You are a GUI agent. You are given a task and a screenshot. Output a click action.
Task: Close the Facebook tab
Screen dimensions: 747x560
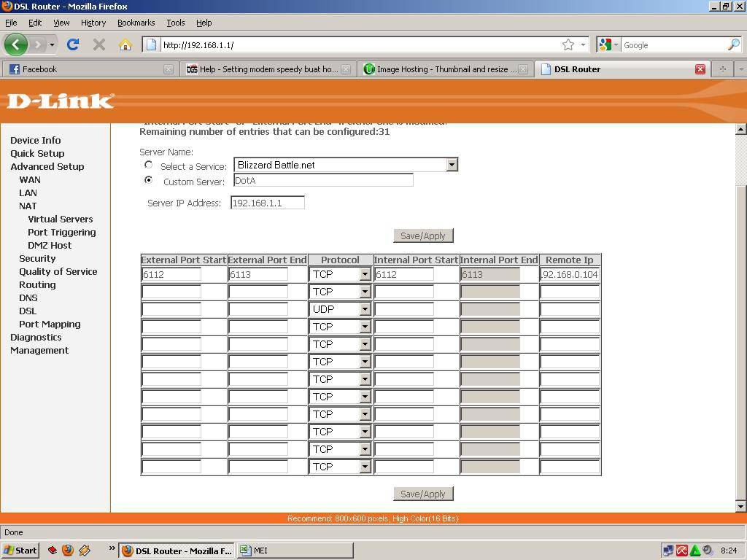169,69
